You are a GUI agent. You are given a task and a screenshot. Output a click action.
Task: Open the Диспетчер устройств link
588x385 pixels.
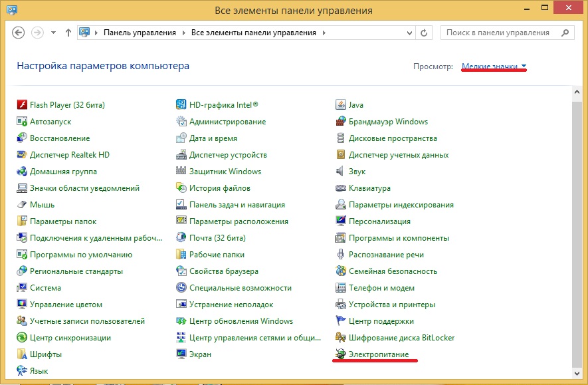coord(228,155)
